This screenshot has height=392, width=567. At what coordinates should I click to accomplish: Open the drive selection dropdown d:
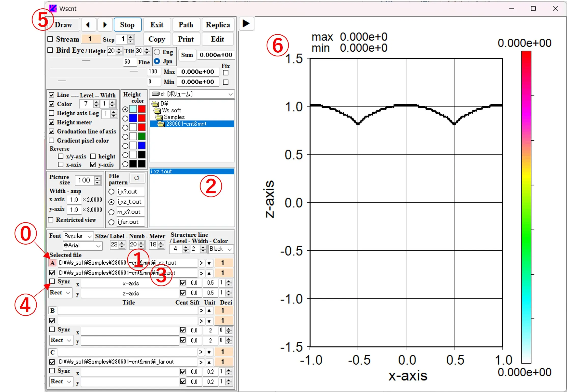[x=192, y=94]
